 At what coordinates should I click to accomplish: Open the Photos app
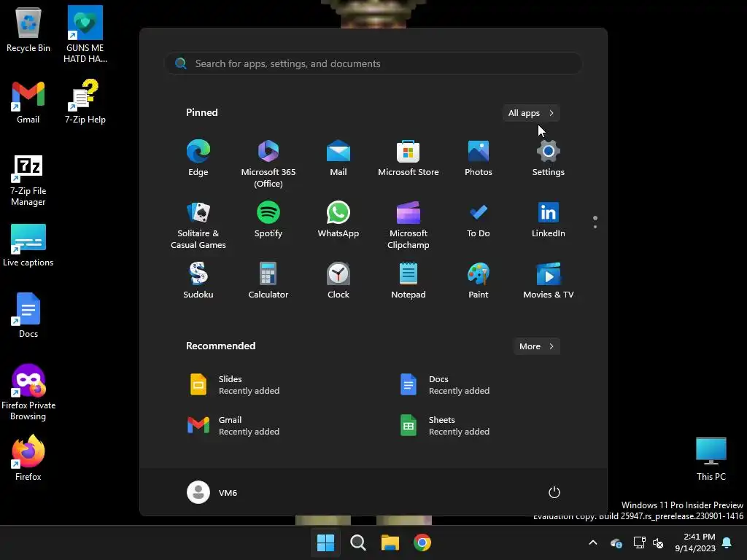click(x=479, y=158)
